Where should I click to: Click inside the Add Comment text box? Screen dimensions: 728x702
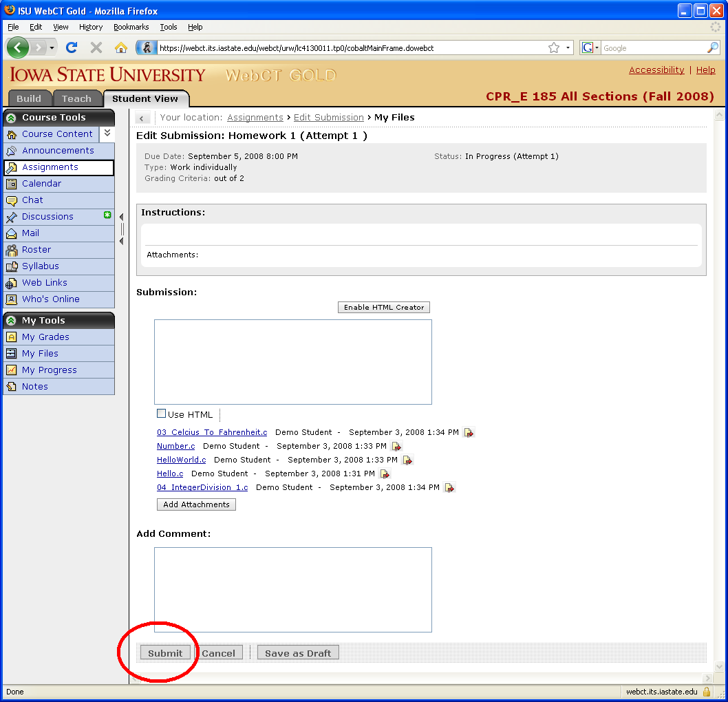tap(292, 589)
